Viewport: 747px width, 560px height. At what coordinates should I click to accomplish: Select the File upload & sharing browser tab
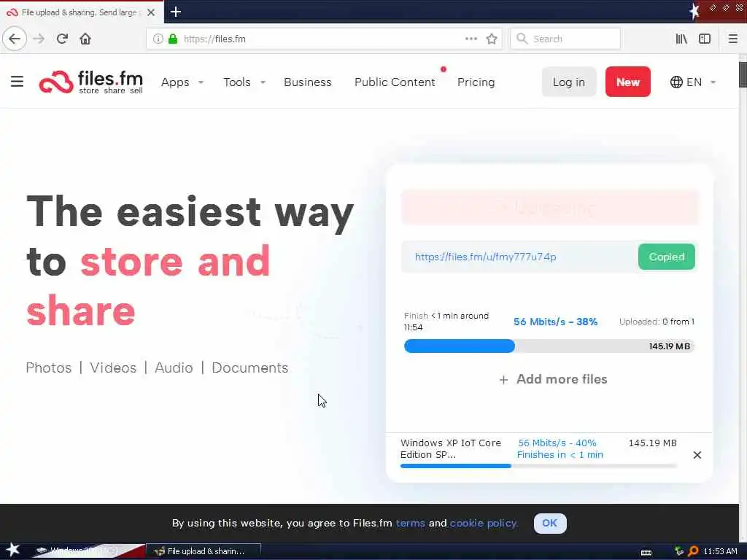point(82,12)
